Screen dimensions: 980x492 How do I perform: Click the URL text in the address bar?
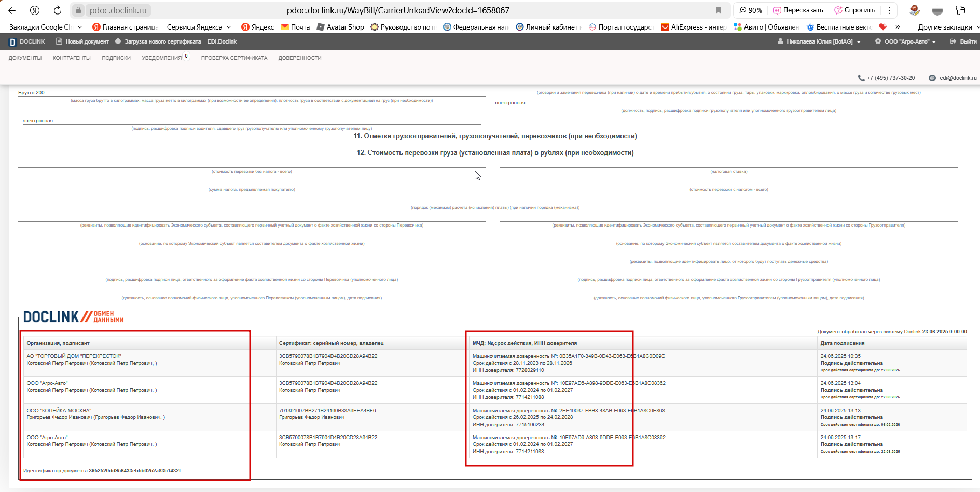coord(398,10)
